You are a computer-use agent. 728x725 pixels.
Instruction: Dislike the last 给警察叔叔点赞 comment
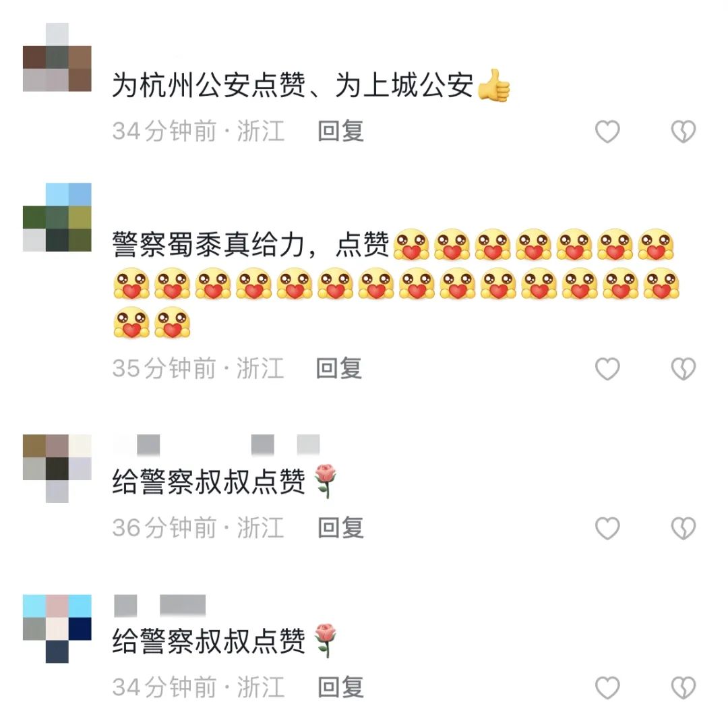tap(683, 687)
